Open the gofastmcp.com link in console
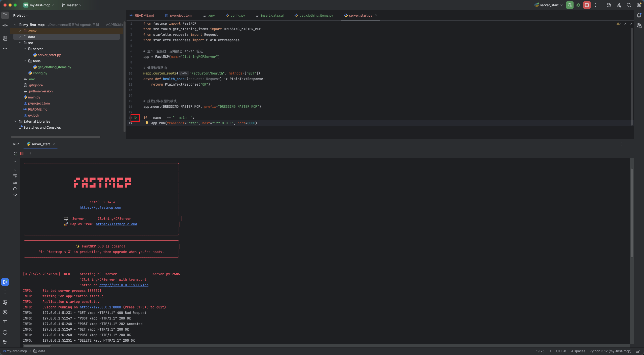This screenshot has height=355, width=644. [100, 207]
